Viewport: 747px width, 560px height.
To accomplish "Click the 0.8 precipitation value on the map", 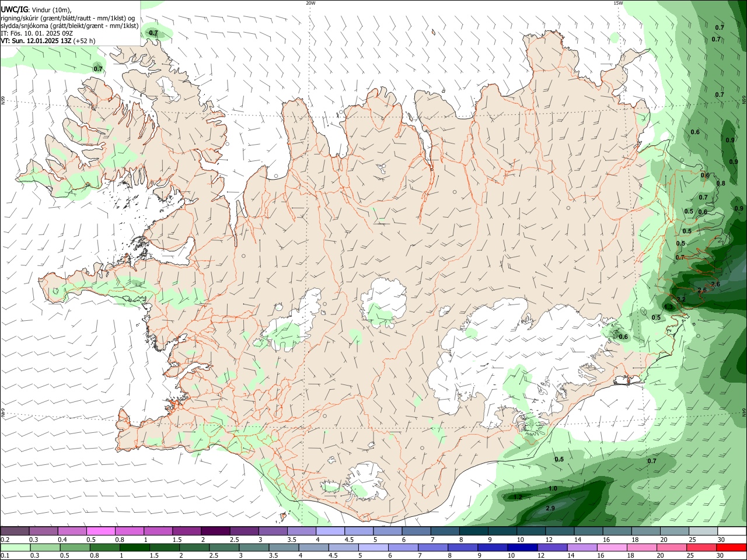I will (721, 183).
